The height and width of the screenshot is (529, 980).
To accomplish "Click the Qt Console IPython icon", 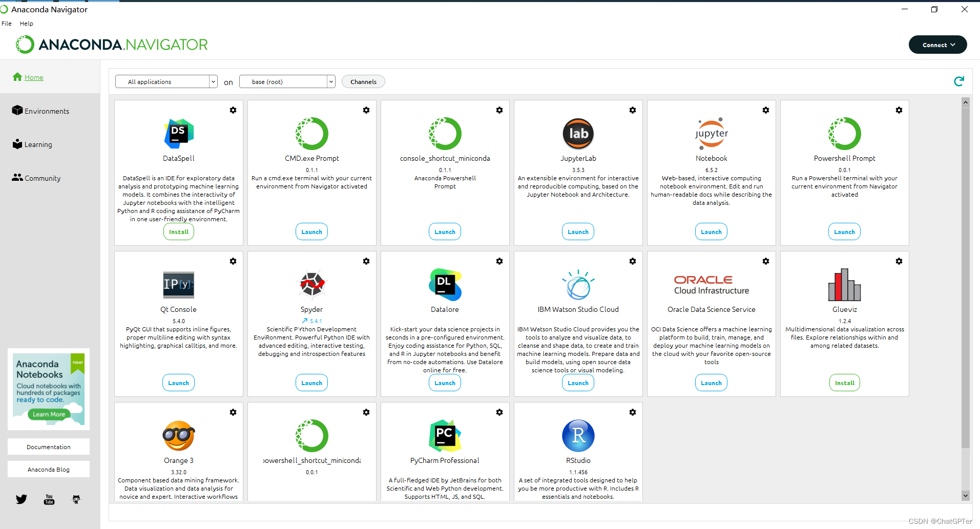I will point(179,284).
